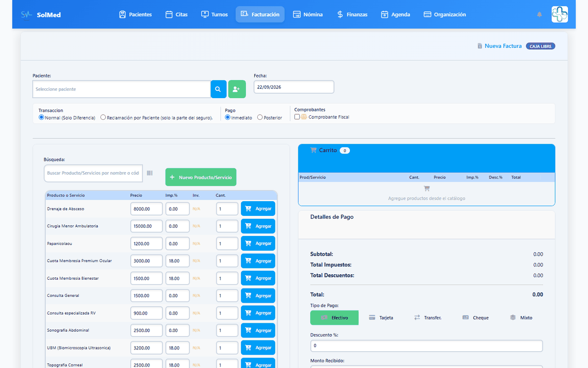588x368 pixels.
Task: Click the Fecha date field
Action: point(294,87)
